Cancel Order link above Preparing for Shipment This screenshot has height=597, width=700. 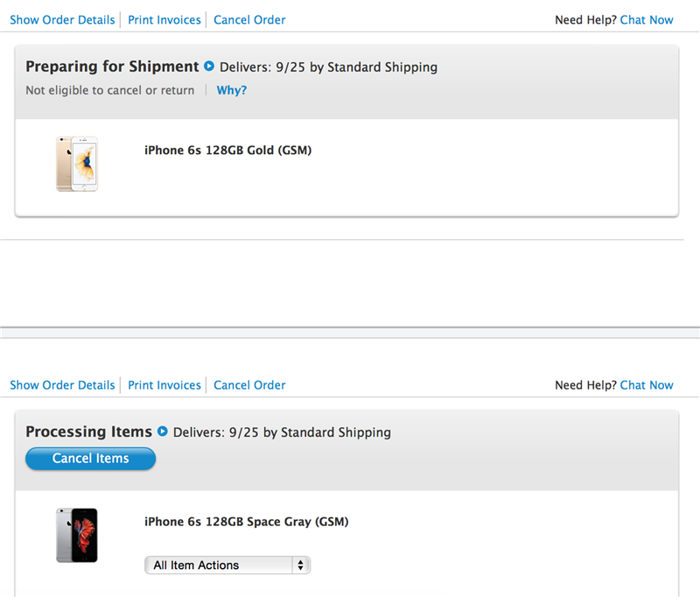point(249,19)
